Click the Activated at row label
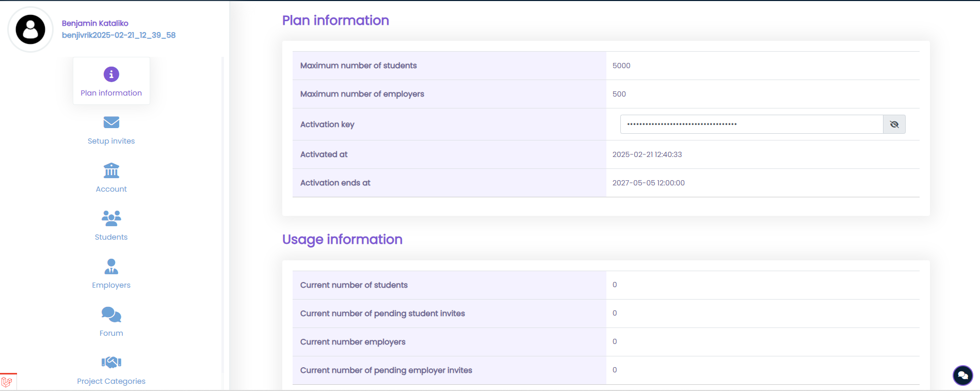The width and height of the screenshot is (980, 391). tap(324, 154)
